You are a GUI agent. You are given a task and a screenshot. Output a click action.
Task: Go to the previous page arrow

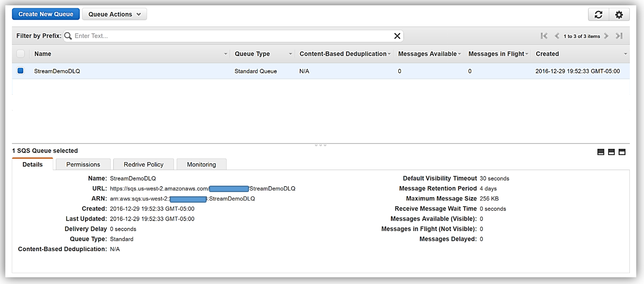[x=557, y=36]
